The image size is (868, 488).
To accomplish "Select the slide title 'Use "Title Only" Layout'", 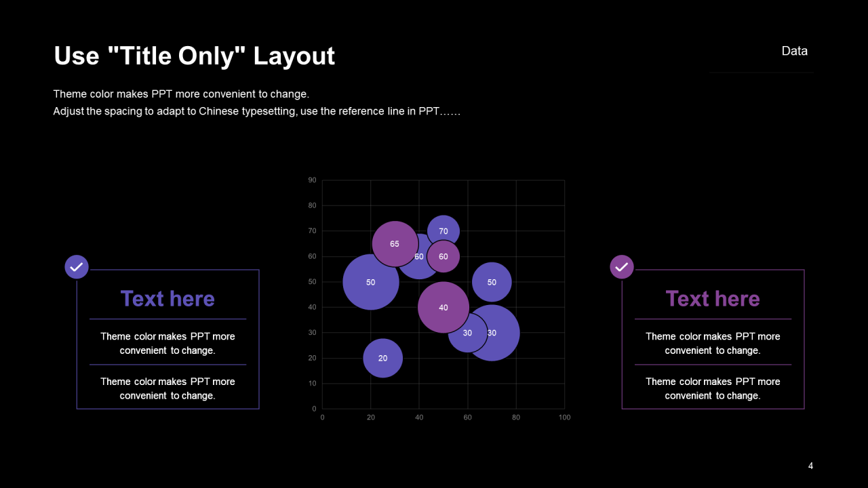I will click(x=194, y=56).
